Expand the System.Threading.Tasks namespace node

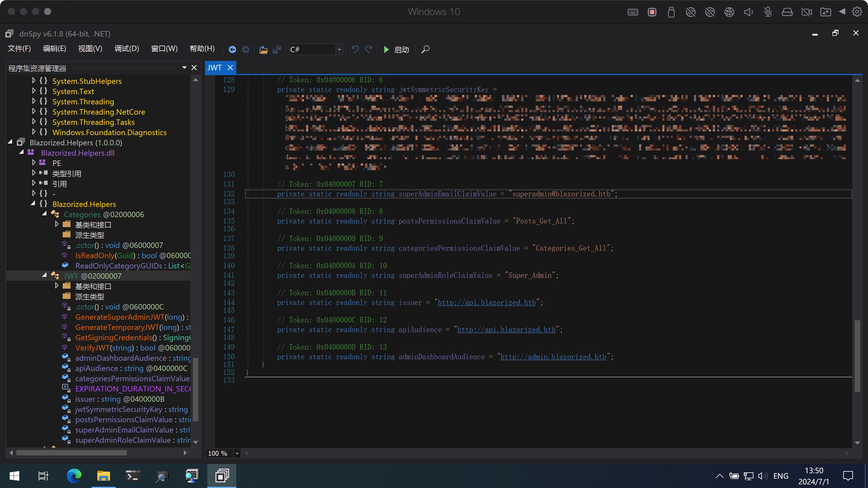tap(34, 122)
